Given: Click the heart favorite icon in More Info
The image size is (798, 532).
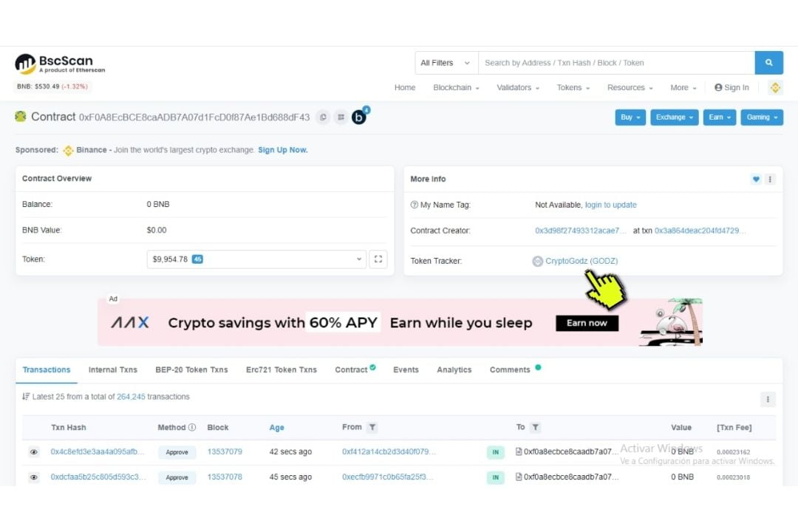Looking at the screenshot, I should pos(756,180).
